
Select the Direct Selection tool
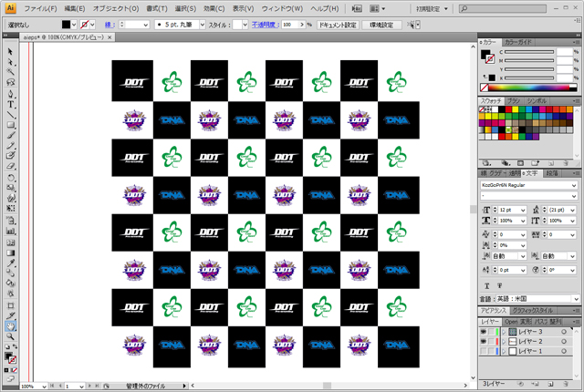pos(10,62)
